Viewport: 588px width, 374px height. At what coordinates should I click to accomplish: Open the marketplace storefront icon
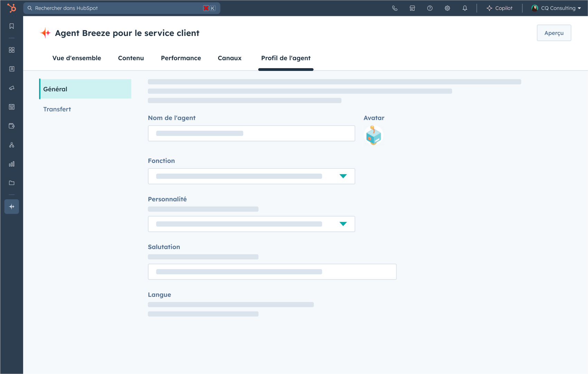412,8
